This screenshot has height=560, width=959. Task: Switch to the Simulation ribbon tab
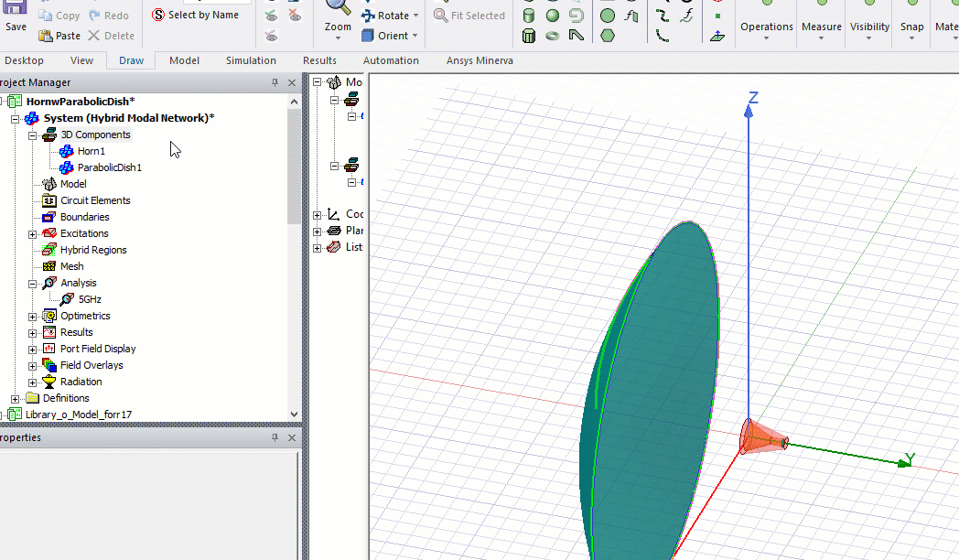point(251,60)
